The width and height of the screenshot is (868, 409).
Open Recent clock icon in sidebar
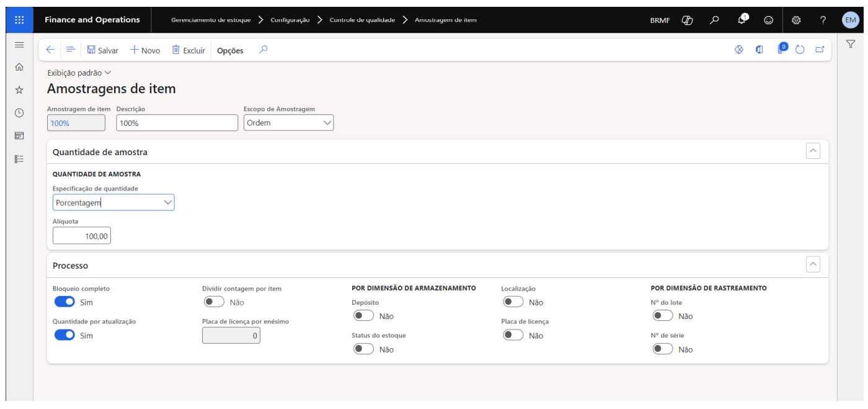point(19,113)
